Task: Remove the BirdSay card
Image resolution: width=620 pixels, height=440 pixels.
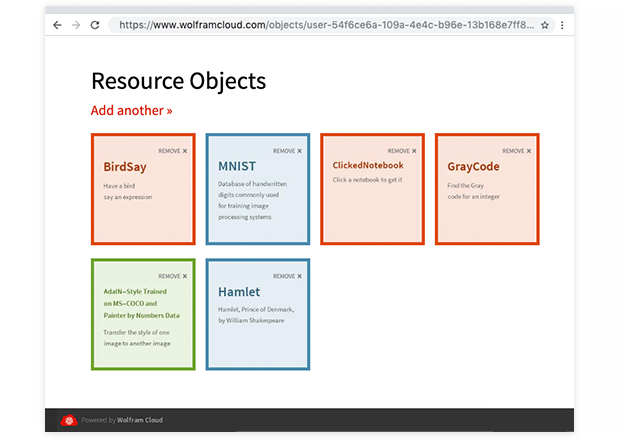Action: coord(173,151)
